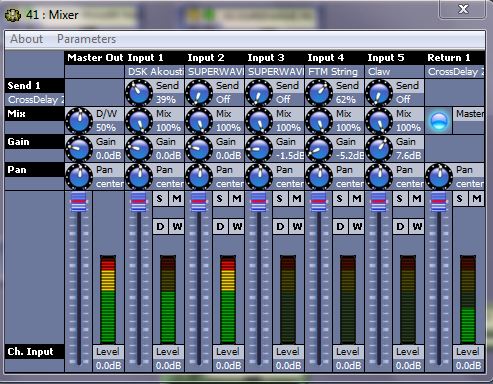
Task: Toggle the Input 5 W button
Action: [417, 227]
